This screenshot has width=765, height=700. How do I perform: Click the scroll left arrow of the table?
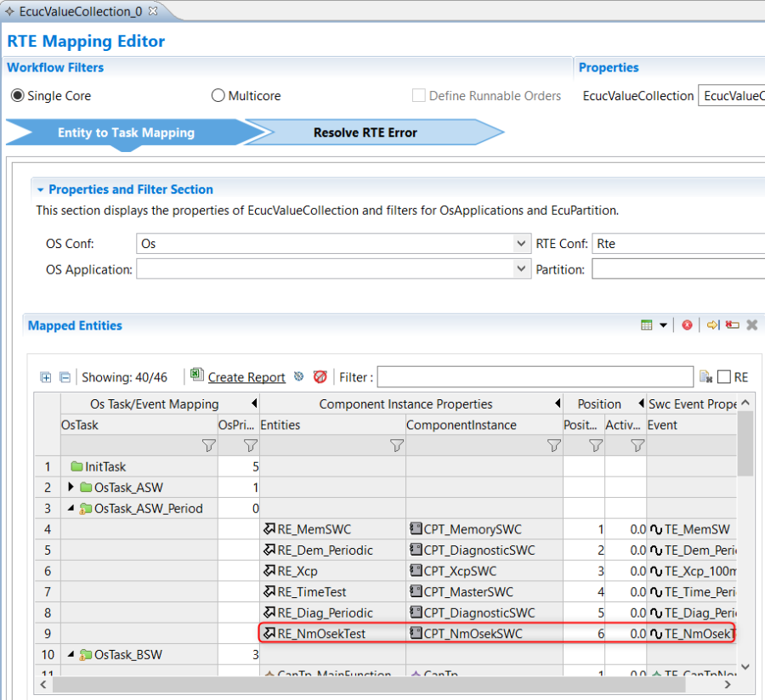tap(43, 685)
